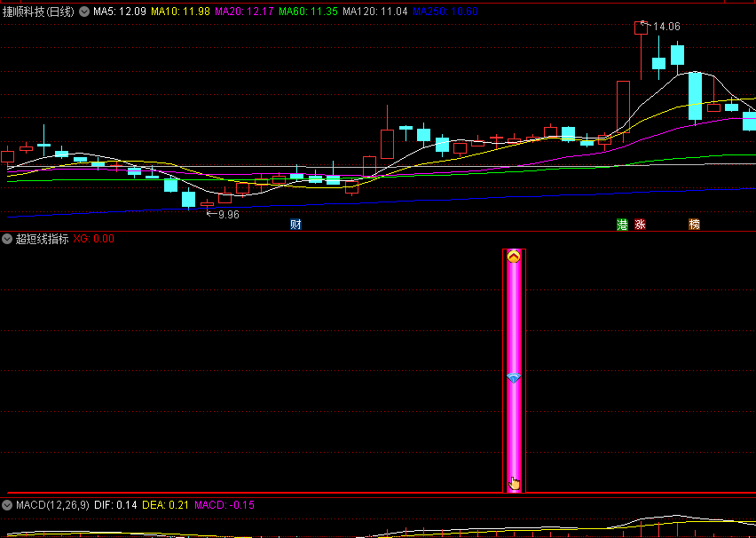Click the DEA: 0.21 value
Screen dimensions: 756x538
pyautogui.click(x=165, y=505)
